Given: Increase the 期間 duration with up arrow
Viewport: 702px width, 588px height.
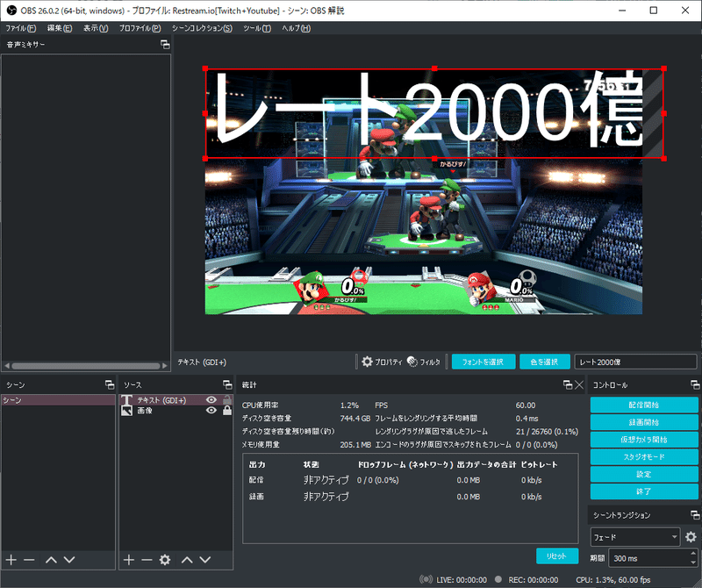Looking at the screenshot, I should 693,554.
